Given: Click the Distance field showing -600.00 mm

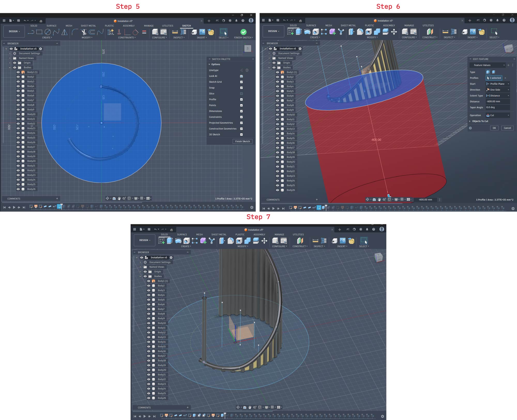Looking at the screenshot, I should [x=497, y=102].
